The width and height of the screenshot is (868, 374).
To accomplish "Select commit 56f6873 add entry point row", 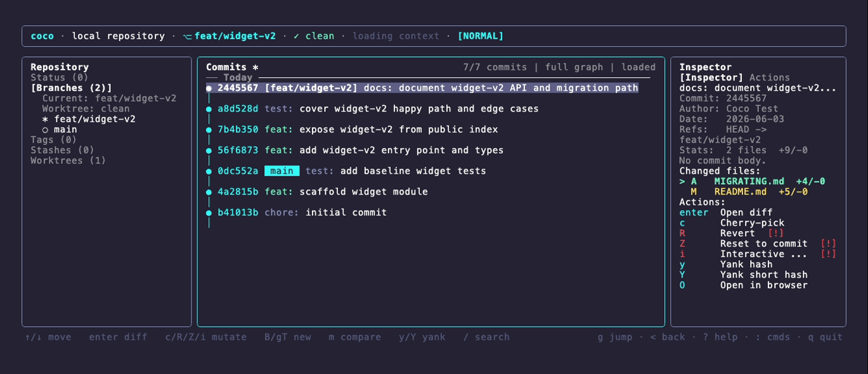I will [355, 150].
